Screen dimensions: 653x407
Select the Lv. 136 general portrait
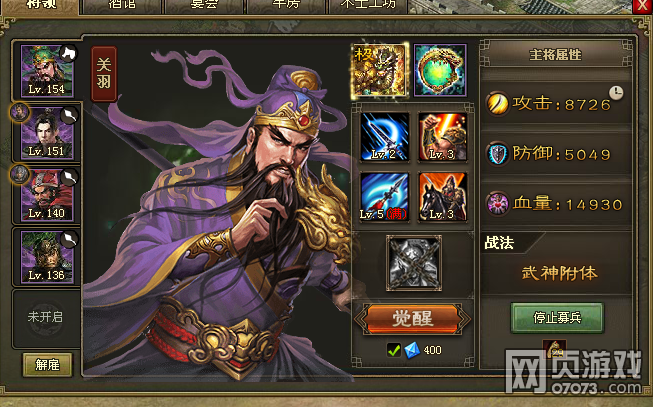coord(47,257)
